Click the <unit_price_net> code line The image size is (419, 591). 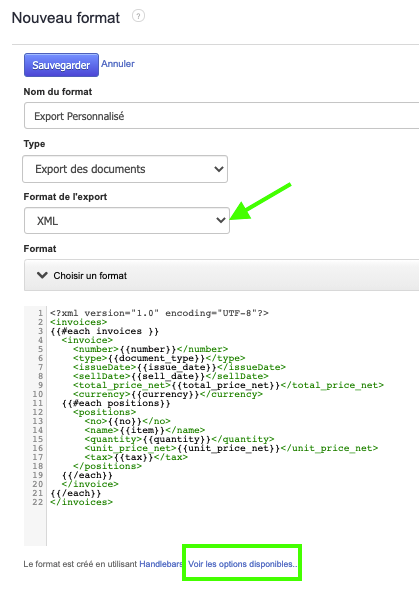pyautogui.click(x=231, y=448)
